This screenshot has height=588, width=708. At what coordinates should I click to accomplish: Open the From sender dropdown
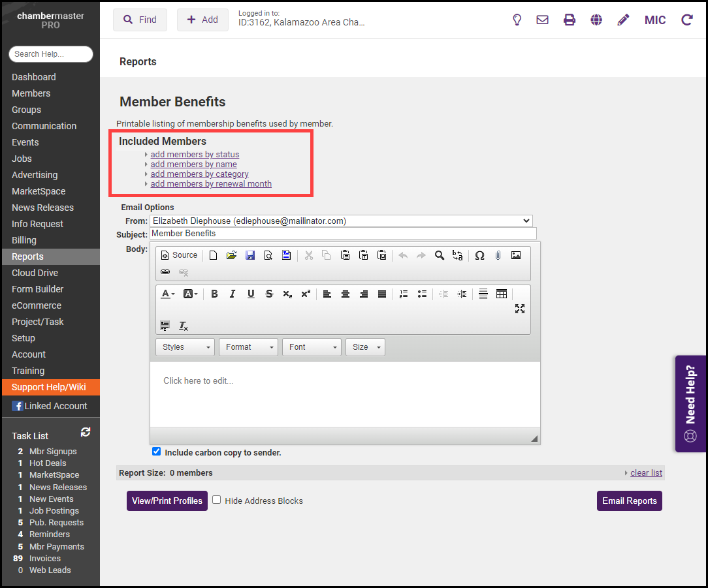coord(341,221)
